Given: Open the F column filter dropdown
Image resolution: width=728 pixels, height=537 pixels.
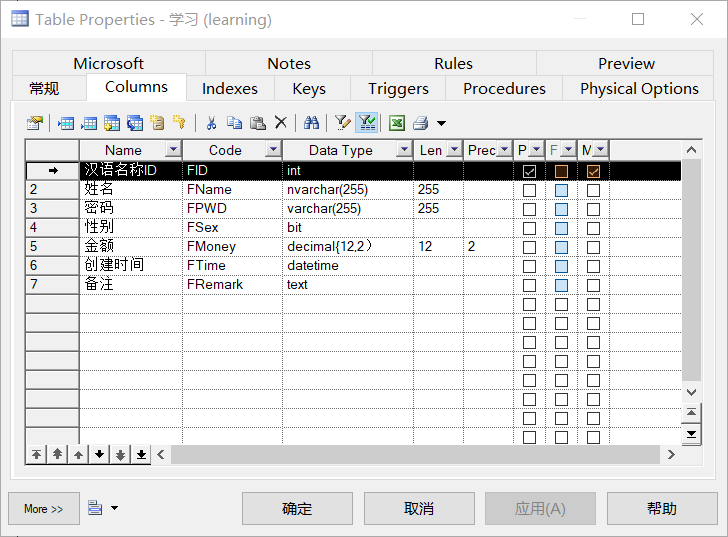Looking at the screenshot, I should (x=569, y=149).
